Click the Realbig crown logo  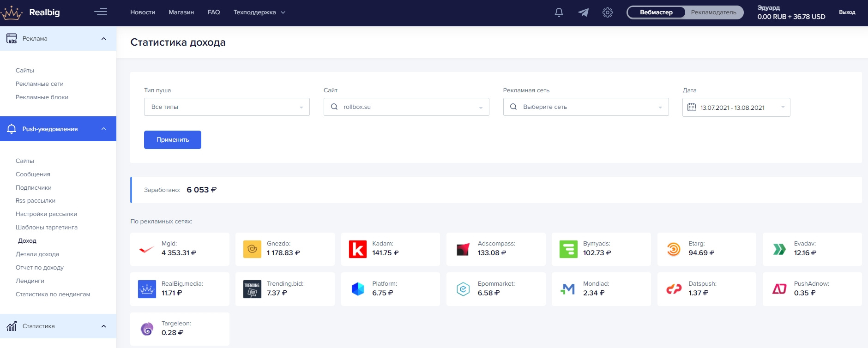tap(12, 13)
